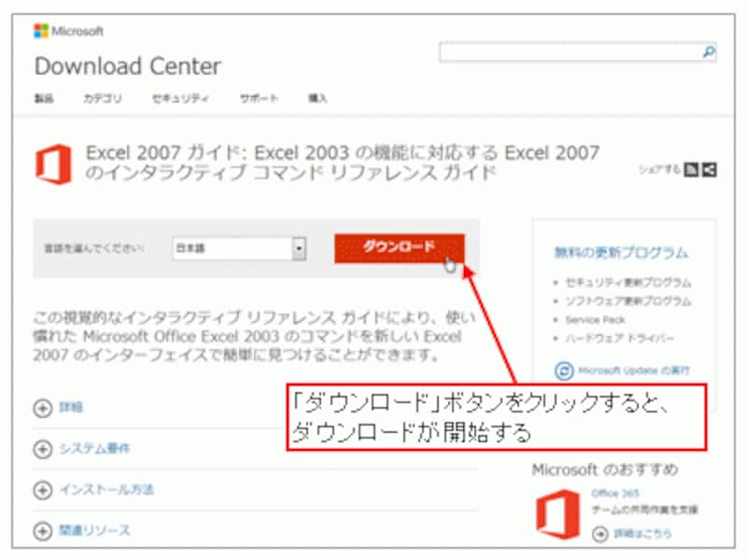Viewport: 747px width, 560px height.
Task: Expand the 関連リソース section
Action: pos(81,531)
